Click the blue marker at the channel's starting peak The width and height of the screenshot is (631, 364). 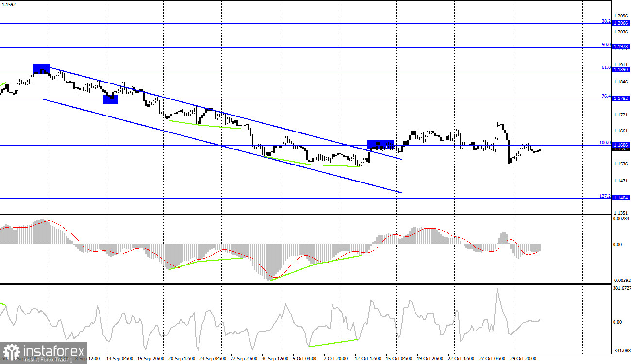[41, 68]
